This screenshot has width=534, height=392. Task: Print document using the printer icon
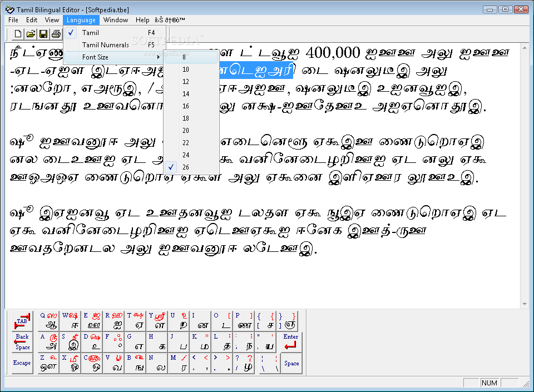(x=56, y=34)
